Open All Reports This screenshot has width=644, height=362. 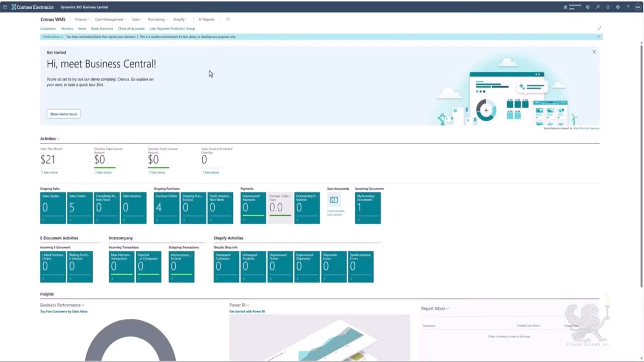pyautogui.click(x=206, y=19)
